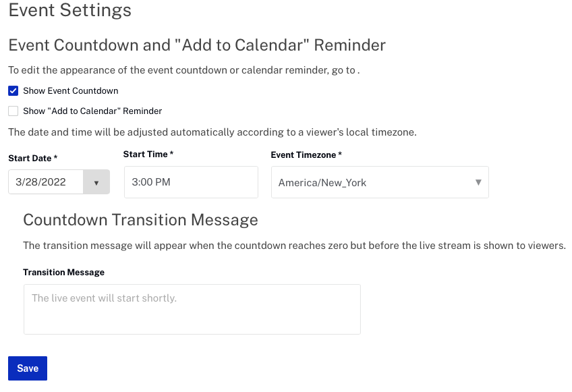Click the Start Time field label
The image size is (572, 392).
tap(148, 155)
